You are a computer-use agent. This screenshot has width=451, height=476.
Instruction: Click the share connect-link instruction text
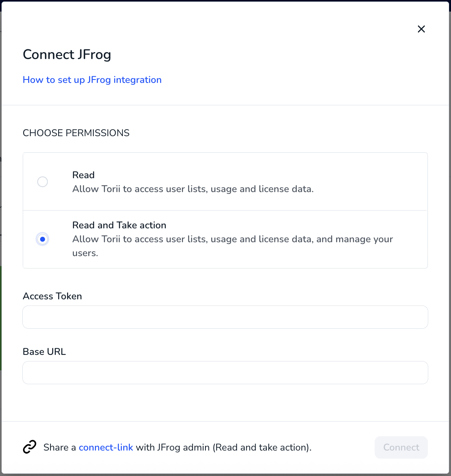177,447
